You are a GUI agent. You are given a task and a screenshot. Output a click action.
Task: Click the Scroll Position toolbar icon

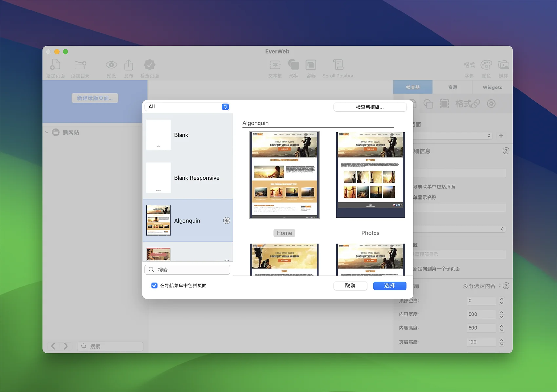coord(338,65)
